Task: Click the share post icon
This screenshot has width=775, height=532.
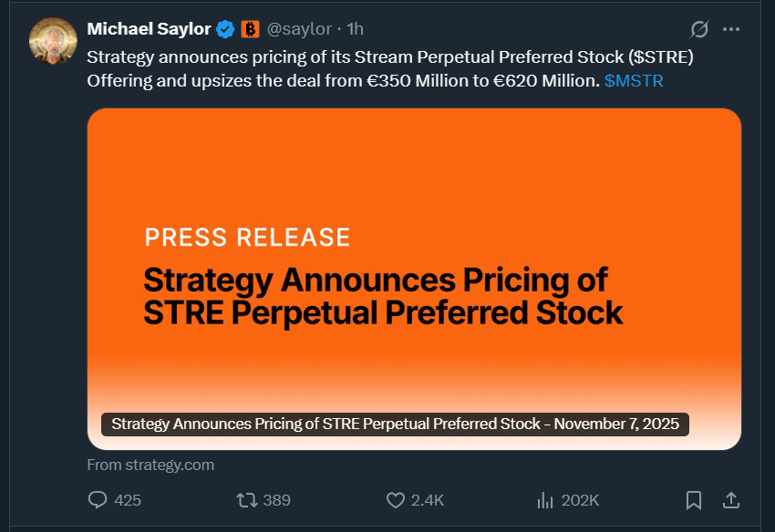Action: 730,500
